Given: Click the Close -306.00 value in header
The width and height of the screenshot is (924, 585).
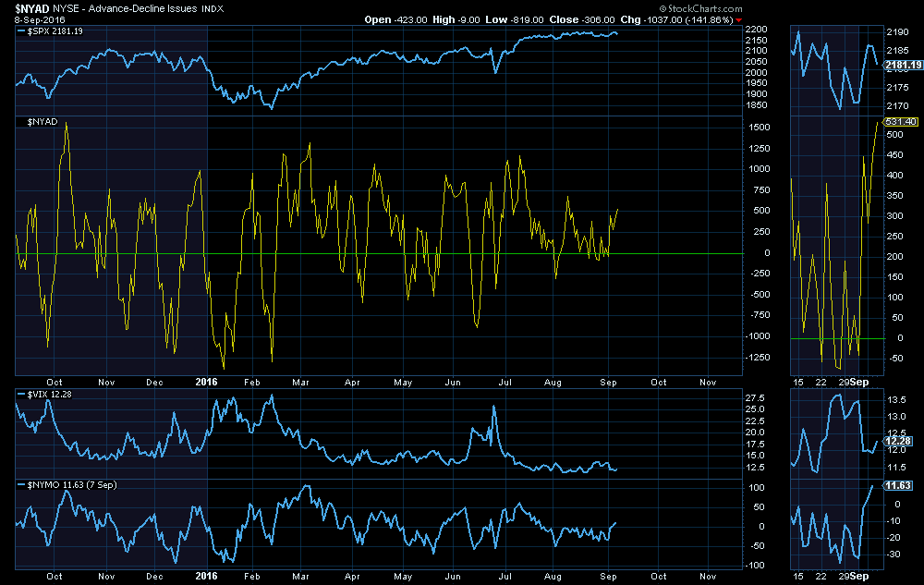Looking at the screenshot, I should 577,19.
